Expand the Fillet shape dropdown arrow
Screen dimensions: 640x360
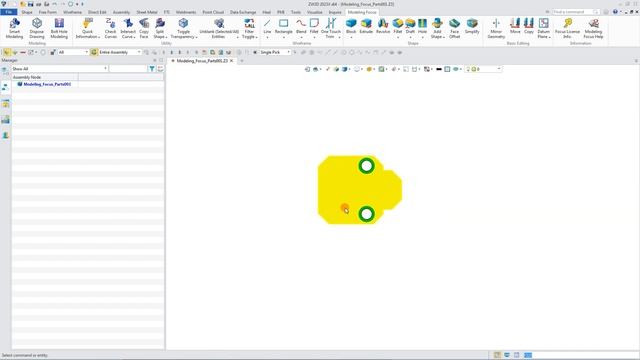pos(398,37)
